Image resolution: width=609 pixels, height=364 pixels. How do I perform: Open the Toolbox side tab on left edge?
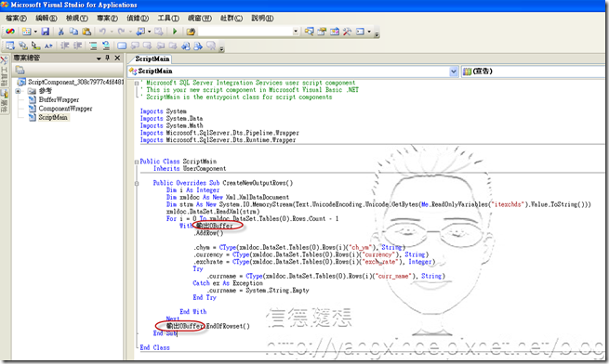5,71
